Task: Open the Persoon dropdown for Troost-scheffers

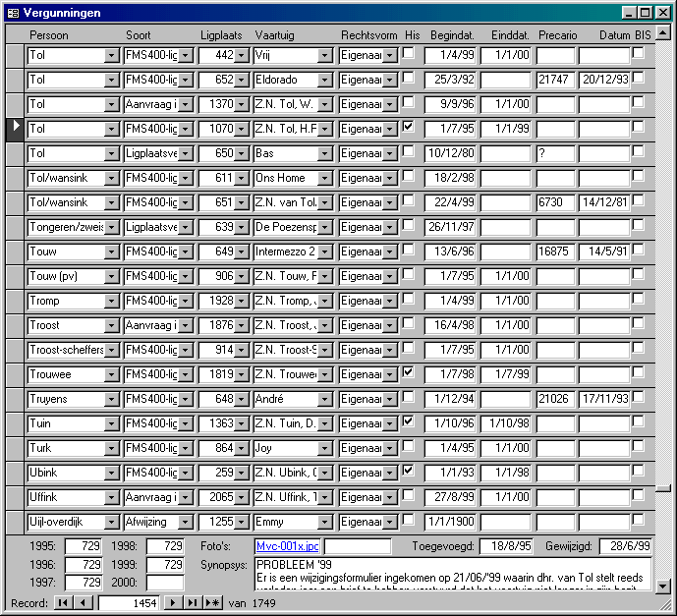Action: [111, 350]
